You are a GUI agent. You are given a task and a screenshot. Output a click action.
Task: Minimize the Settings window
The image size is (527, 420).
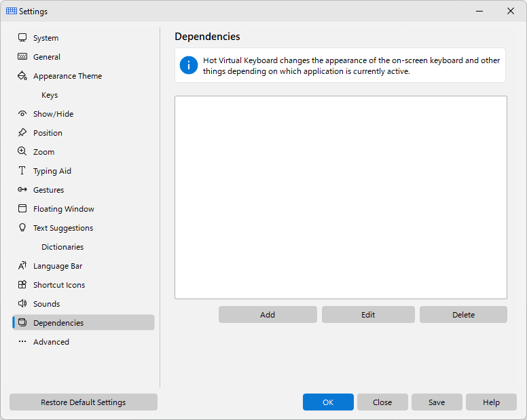pyautogui.click(x=479, y=11)
